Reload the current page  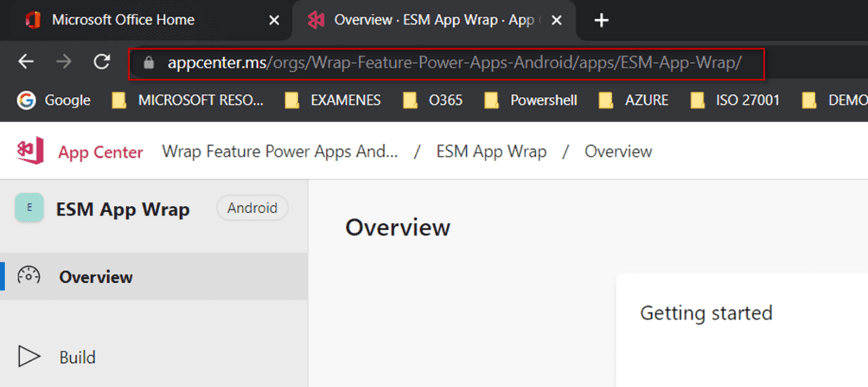click(x=102, y=62)
